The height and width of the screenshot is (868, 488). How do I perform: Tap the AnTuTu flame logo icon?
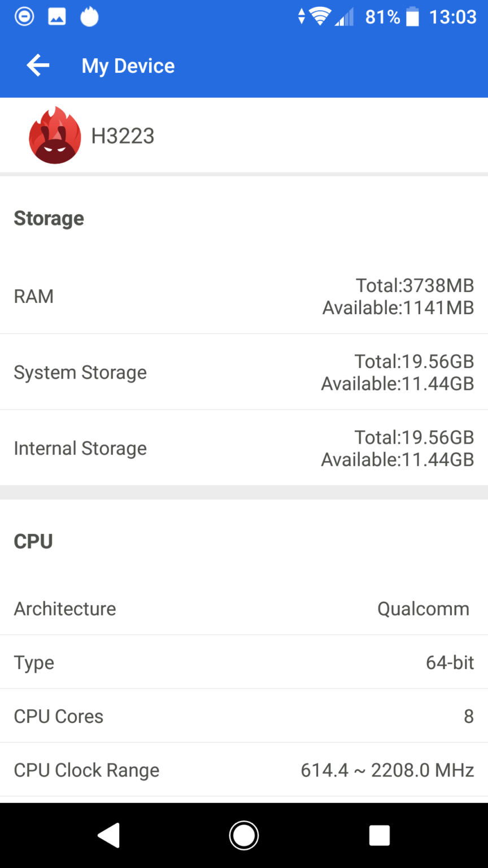coord(55,136)
